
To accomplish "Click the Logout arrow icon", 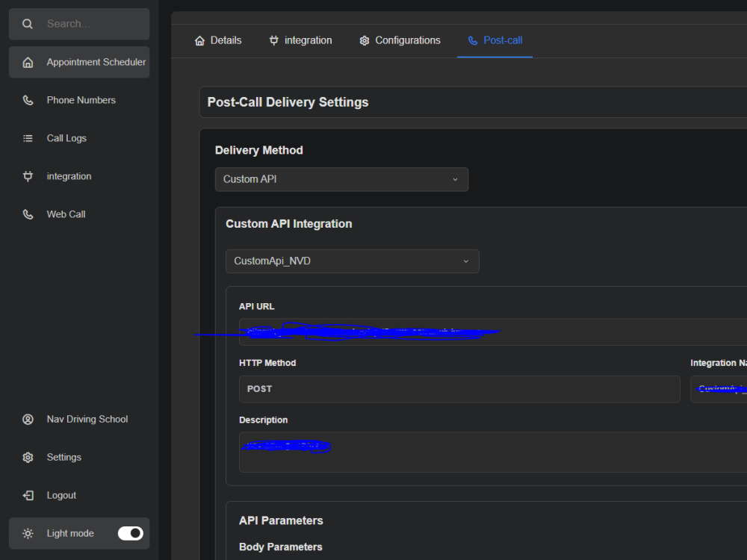I will (x=28, y=496).
